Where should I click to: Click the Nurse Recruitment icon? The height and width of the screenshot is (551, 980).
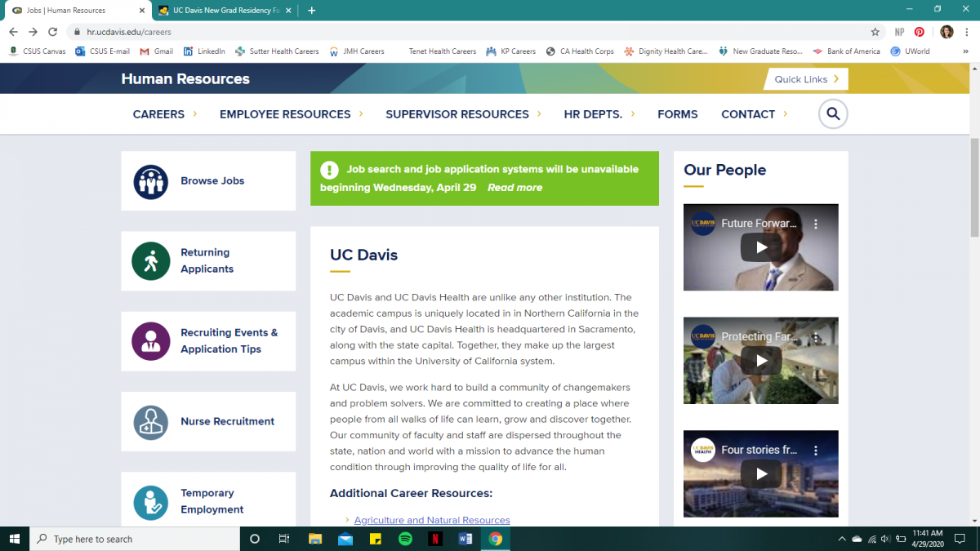point(150,422)
